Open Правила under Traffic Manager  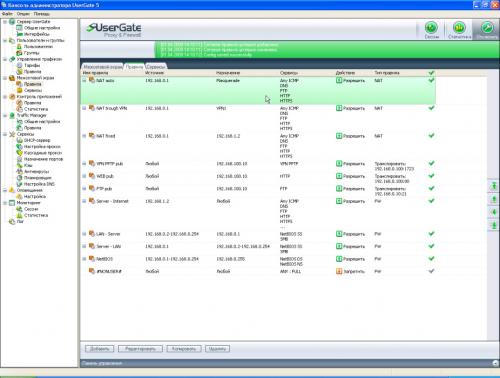(32, 128)
